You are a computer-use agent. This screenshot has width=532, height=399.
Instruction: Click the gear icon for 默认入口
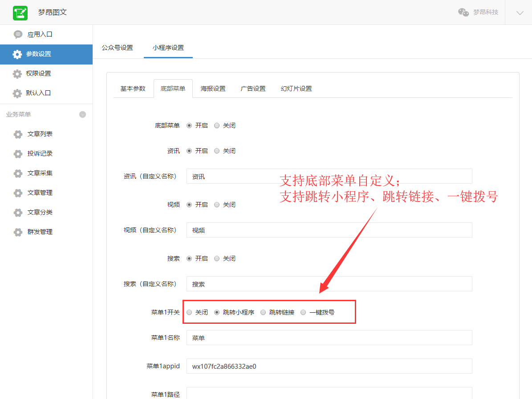click(17, 93)
